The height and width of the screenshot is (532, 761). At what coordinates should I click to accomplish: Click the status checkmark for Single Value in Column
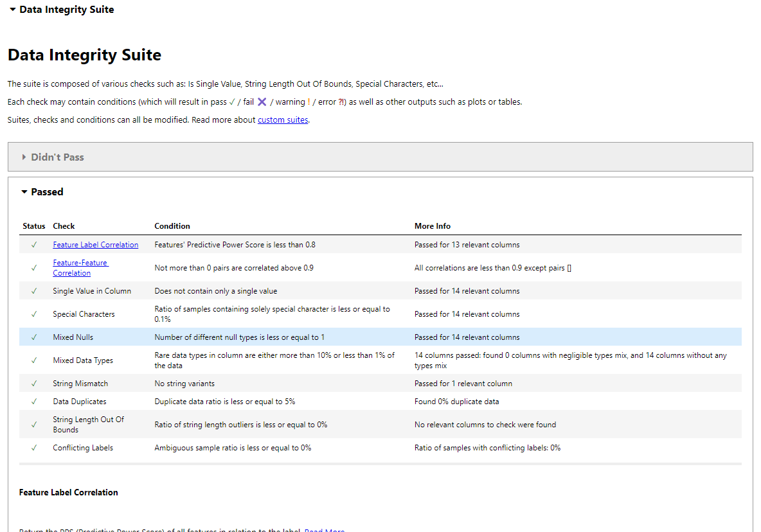[x=34, y=291]
